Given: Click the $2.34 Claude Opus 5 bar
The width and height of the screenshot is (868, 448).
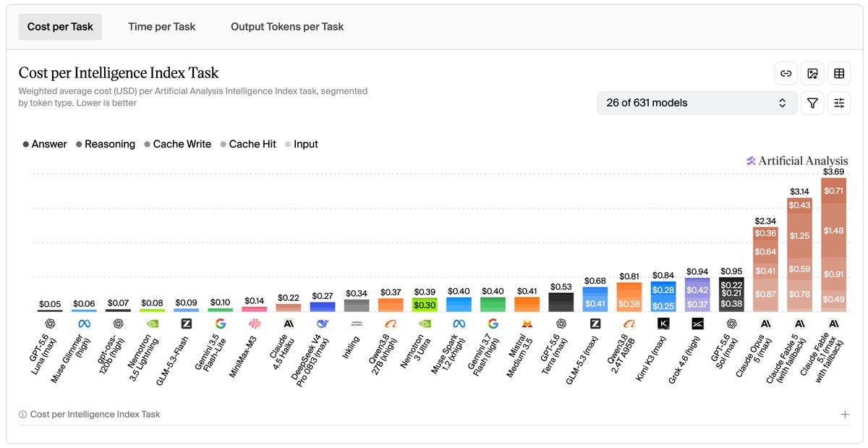Looking at the screenshot, I should (765, 269).
